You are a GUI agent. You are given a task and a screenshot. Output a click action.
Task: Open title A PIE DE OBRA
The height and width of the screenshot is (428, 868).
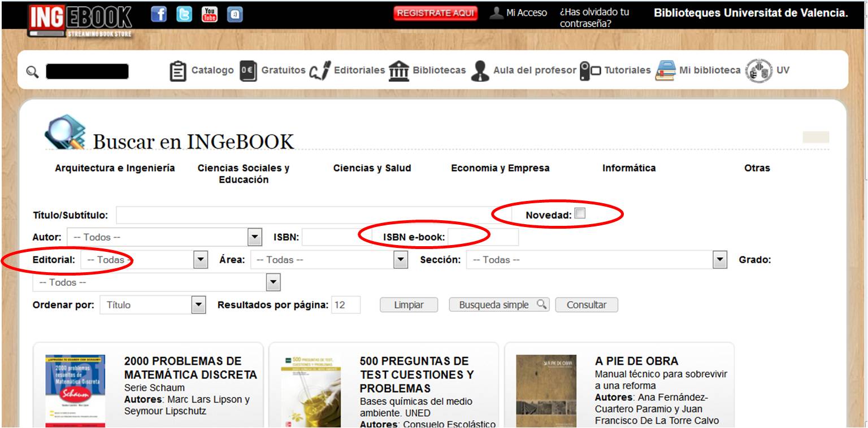tap(636, 361)
